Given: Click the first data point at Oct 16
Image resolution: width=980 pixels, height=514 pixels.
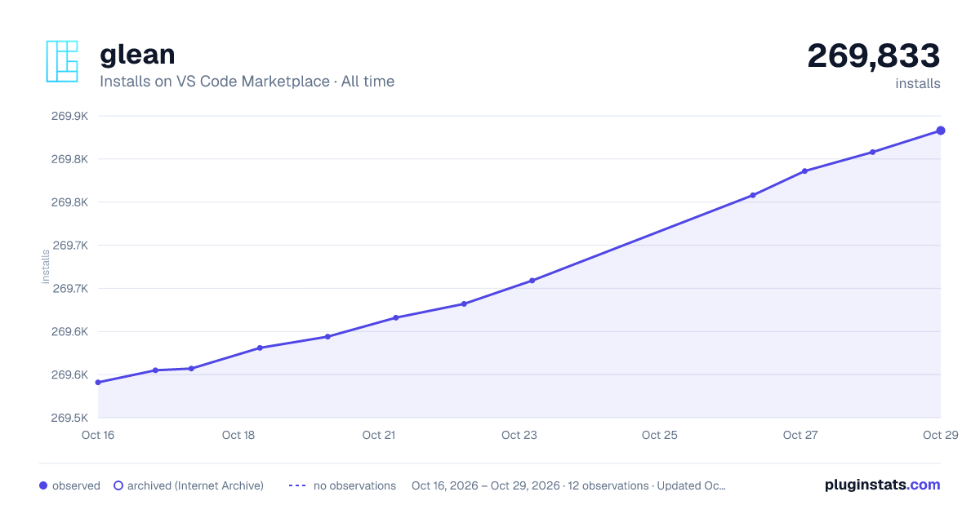Looking at the screenshot, I should [x=98, y=383].
